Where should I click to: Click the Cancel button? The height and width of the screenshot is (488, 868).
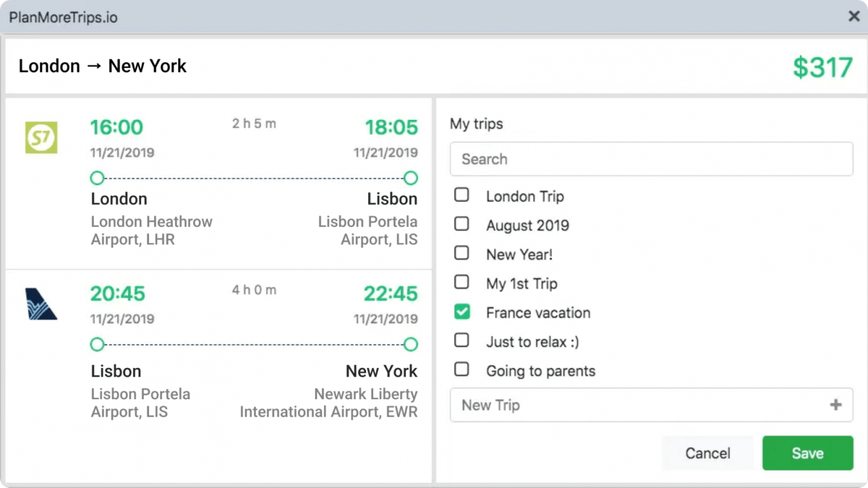tap(707, 453)
